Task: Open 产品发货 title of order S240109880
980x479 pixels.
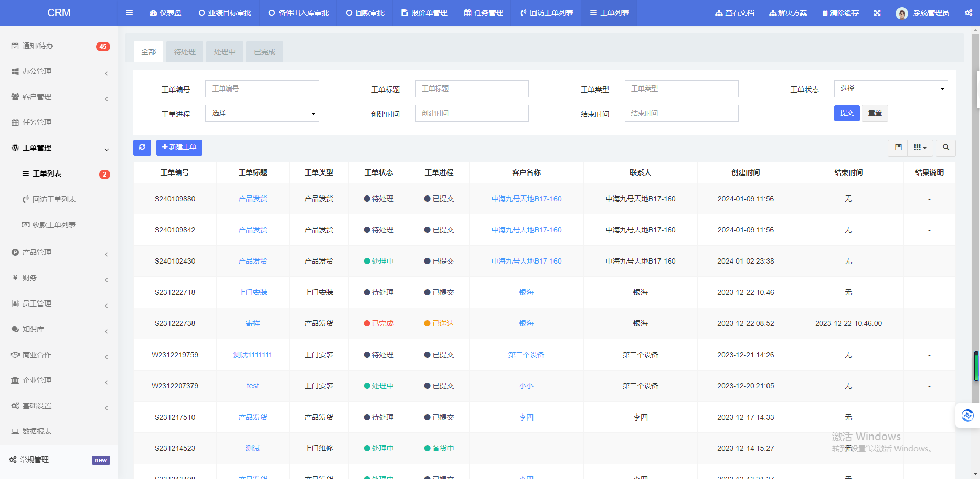Action: pyautogui.click(x=253, y=199)
